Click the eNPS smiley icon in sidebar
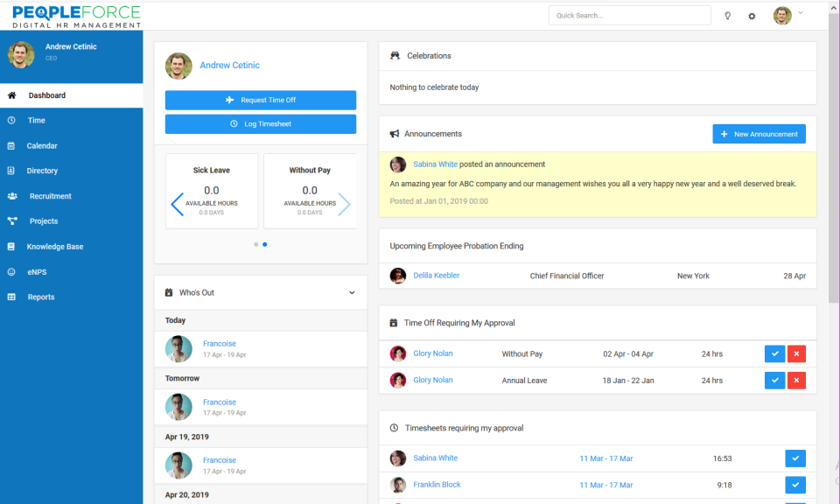 point(11,272)
